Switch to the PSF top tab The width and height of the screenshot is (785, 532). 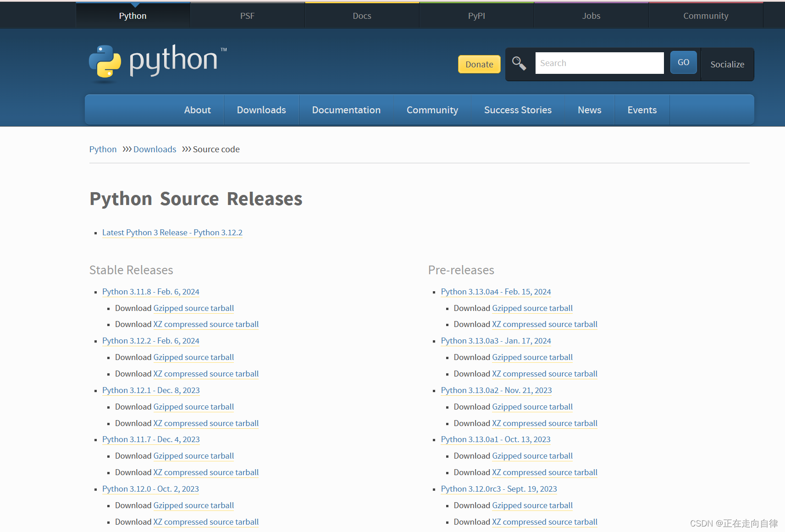tap(247, 16)
